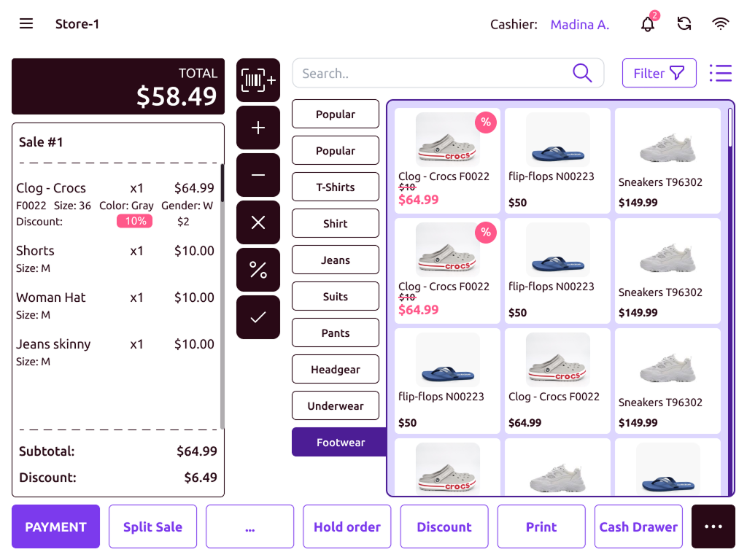747x560 pixels.
Task: Click the minus icon to decrease quantity
Action: pos(258,174)
